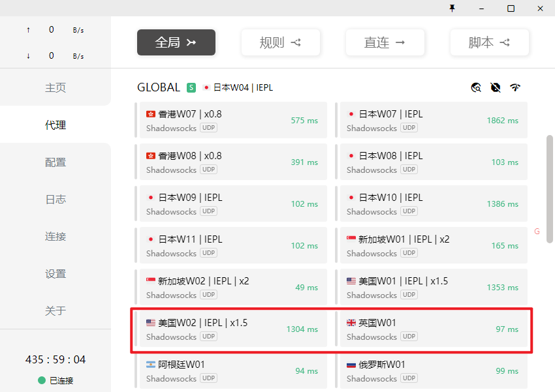Click the UK flag on 英国W01
This screenshot has width=555, height=392.
pos(351,323)
